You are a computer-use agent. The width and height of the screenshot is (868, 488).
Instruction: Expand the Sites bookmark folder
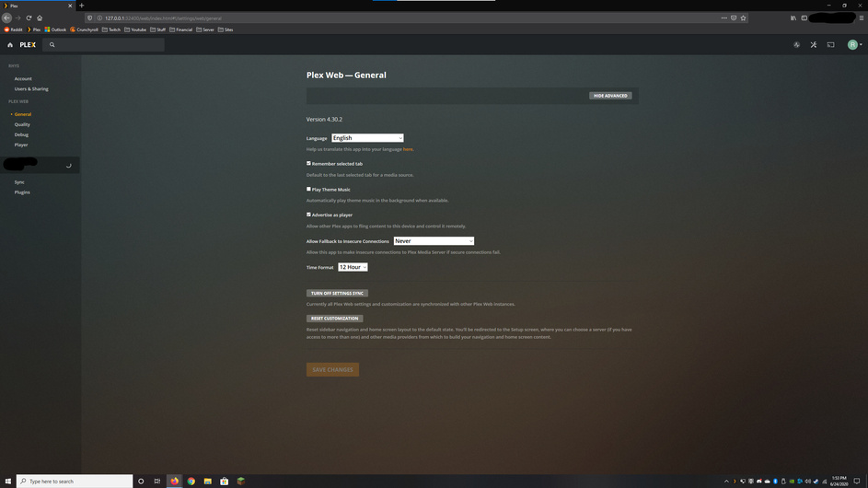coord(226,29)
